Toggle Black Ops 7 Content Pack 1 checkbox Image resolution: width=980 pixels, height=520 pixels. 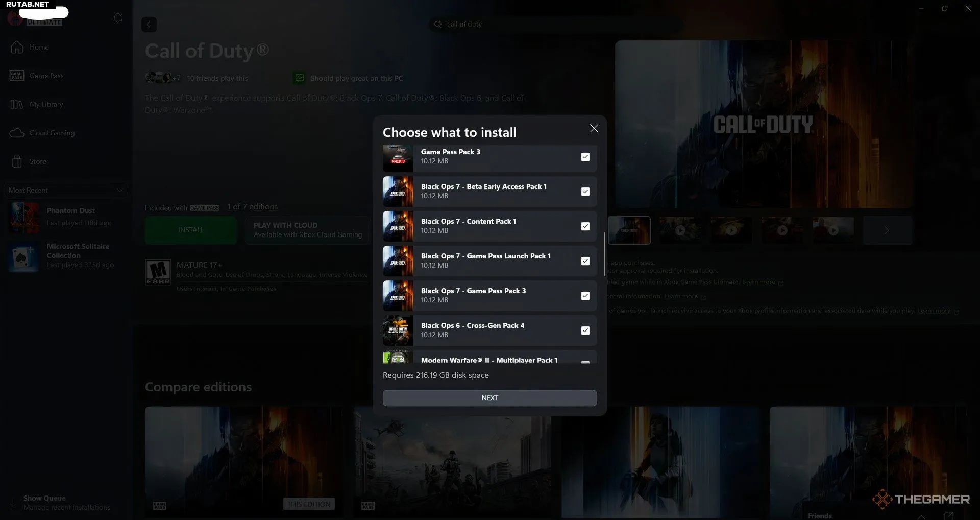(x=585, y=226)
